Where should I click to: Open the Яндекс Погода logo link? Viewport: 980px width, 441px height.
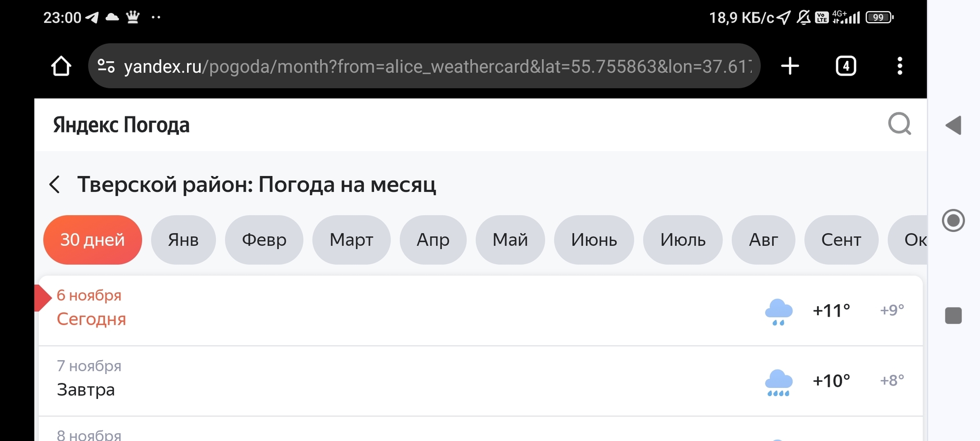(x=121, y=125)
